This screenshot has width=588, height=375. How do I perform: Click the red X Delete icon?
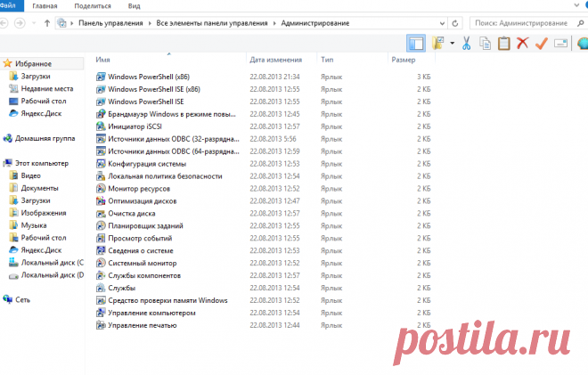point(522,43)
